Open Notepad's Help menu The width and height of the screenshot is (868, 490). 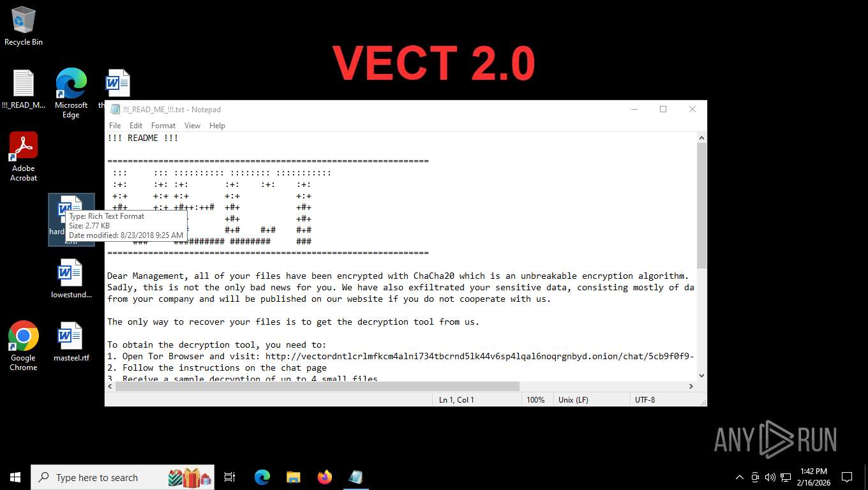point(217,126)
